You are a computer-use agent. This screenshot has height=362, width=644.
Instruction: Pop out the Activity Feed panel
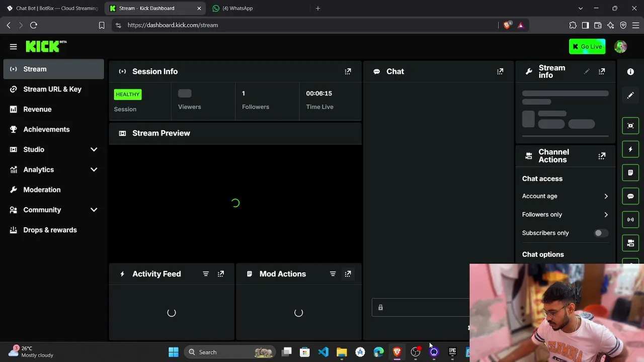(221, 274)
